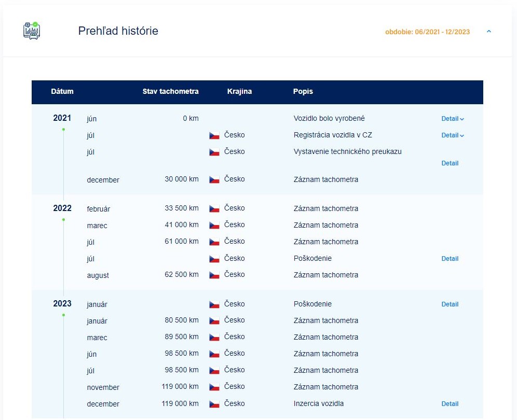This screenshot has height=420, width=517.
Task: Click the flag in the november 119 000 km row
Action: point(214,387)
